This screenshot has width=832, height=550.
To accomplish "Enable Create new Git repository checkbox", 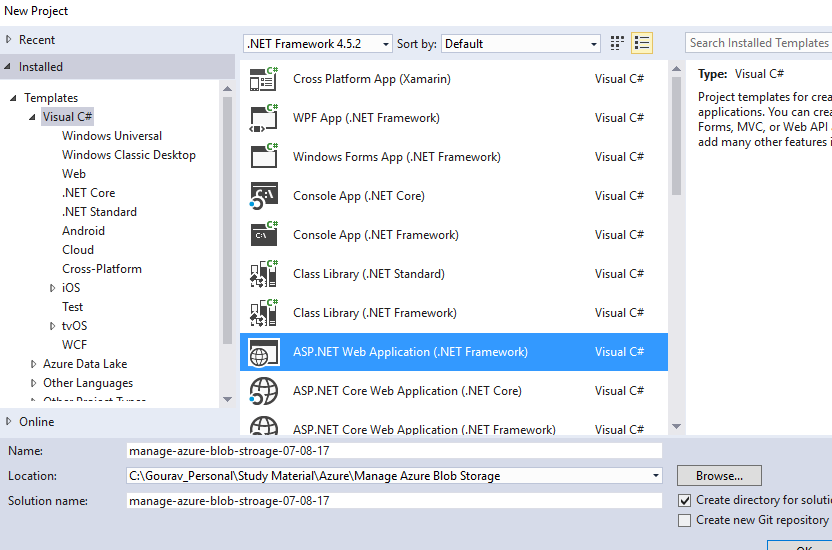I will 684,520.
